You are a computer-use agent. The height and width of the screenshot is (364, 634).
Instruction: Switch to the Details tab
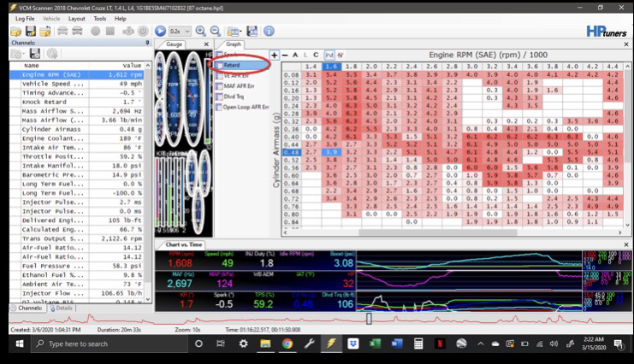(x=62, y=308)
